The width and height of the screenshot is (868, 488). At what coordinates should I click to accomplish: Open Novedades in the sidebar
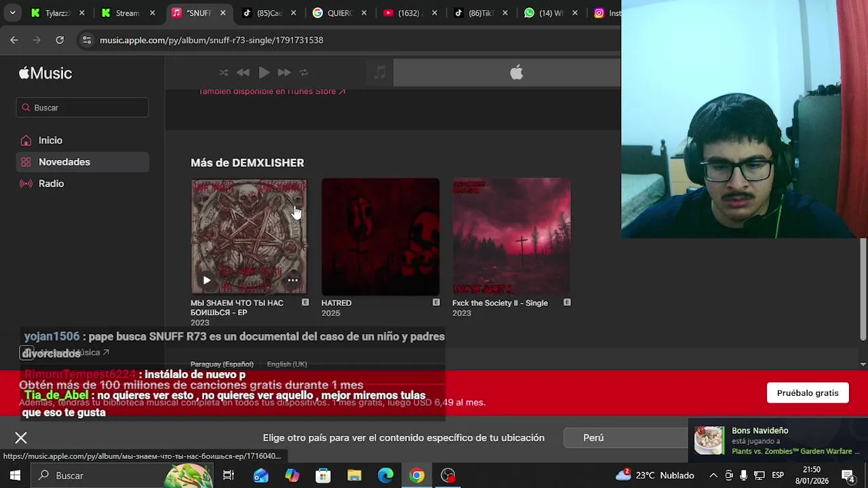(x=82, y=162)
